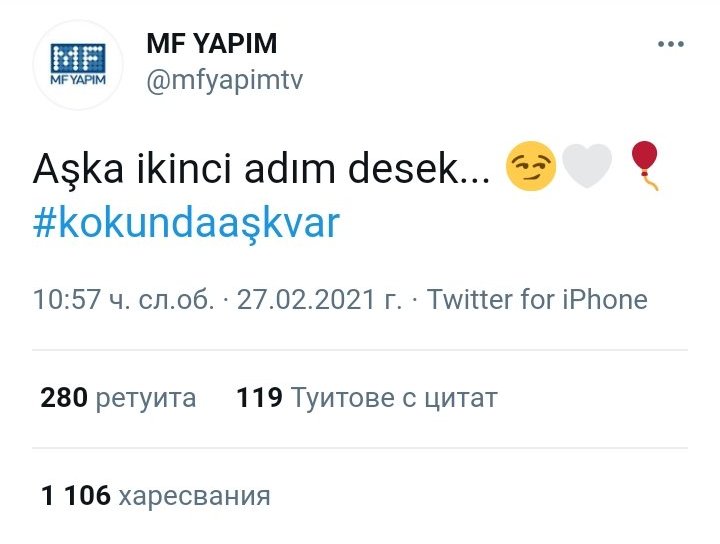Click the retweet count number 280
720x544 pixels.
(63, 399)
